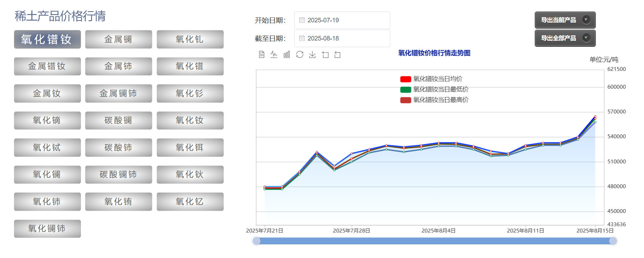Viewport: 644px width, 258px height.
Task: Click the unit label 单位:元/吨
Action: (x=604, y=60)
